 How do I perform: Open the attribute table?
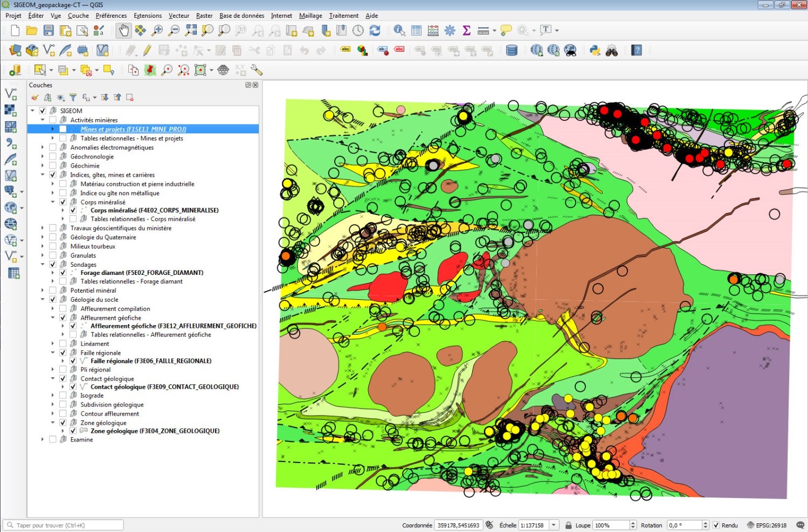click(x=416, y=31)
